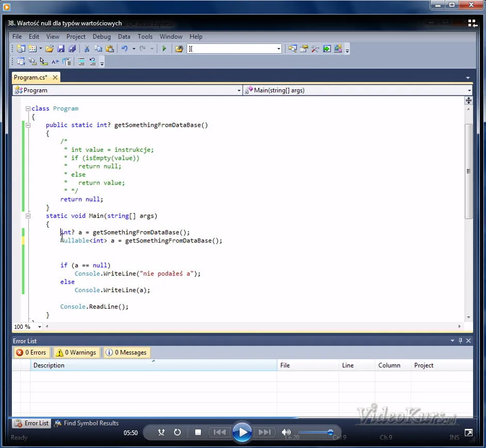Click the vertical code editor scrollbar thumb

pyautogui.click(x=468, y=171)
